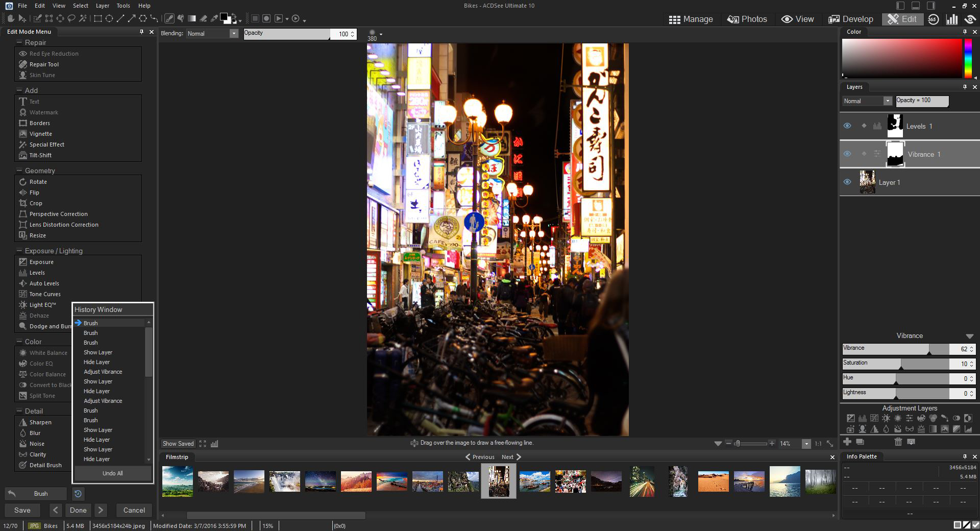This screenshot has height=531, width=980.
Task: Click the Cancel button
Action: pyautogui.click(x=134, y=510)
